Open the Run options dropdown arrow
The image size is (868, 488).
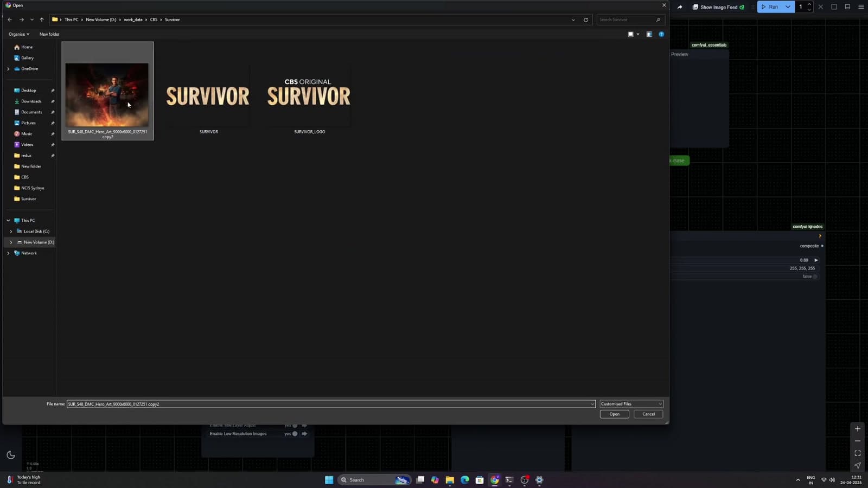(788, 7)
